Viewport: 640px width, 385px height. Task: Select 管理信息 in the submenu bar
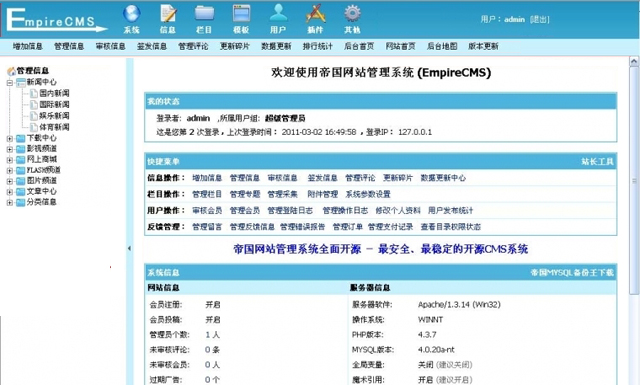69,46
